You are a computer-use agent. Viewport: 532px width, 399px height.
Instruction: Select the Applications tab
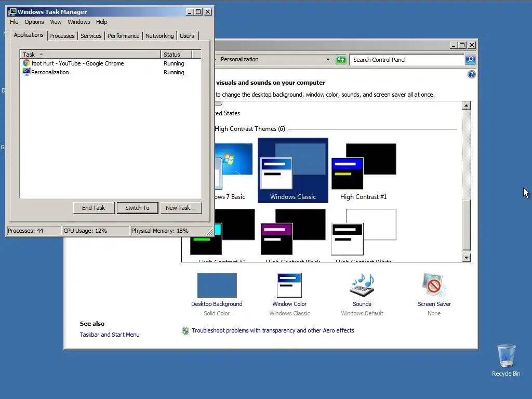[29, 35]
